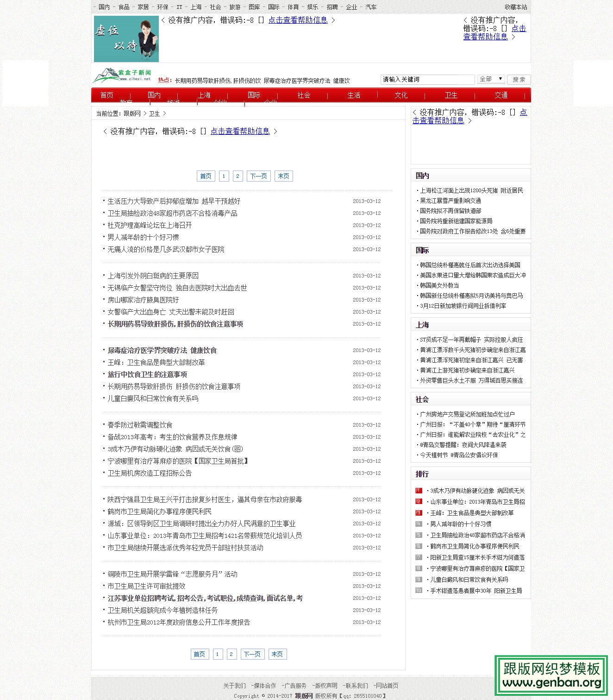Click the 末页 last page button
The width and height of the screenshot is (613, 700).
point(283,176)
